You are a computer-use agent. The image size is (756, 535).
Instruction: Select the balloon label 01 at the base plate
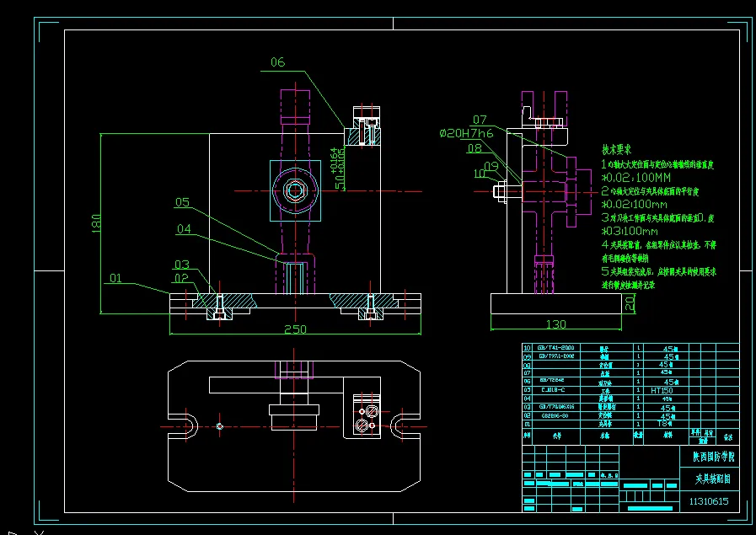[115, 278]
